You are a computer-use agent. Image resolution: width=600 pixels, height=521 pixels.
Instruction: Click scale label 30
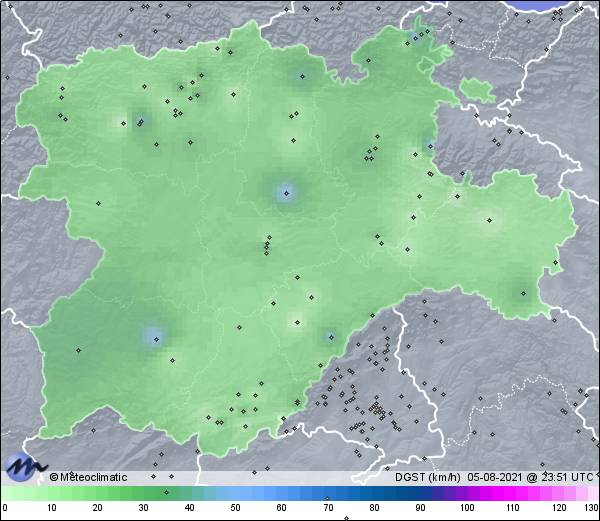click(143, 508)
